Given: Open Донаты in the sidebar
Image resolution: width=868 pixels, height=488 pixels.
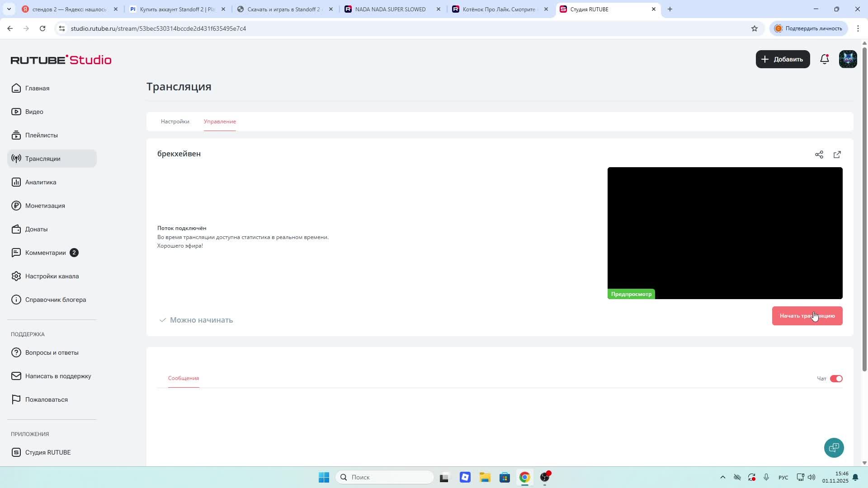Looking at the screenshot, I should (36, 229).
